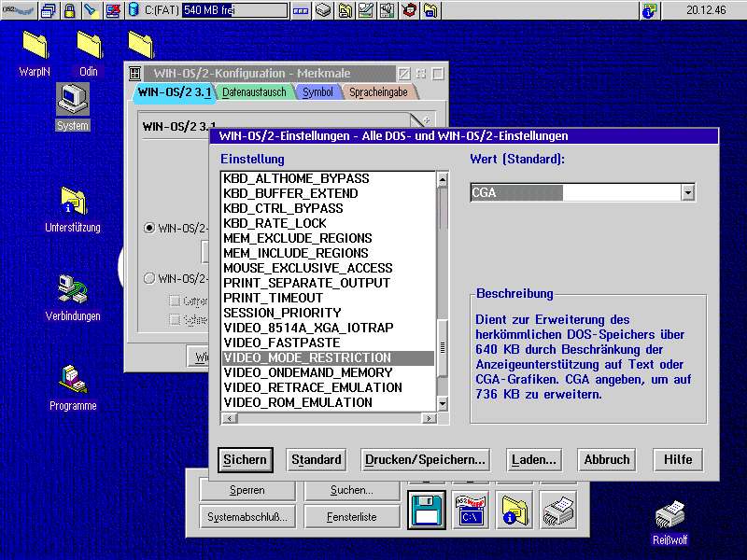
Task: Click the Standard button
Action: coord(317,459)
